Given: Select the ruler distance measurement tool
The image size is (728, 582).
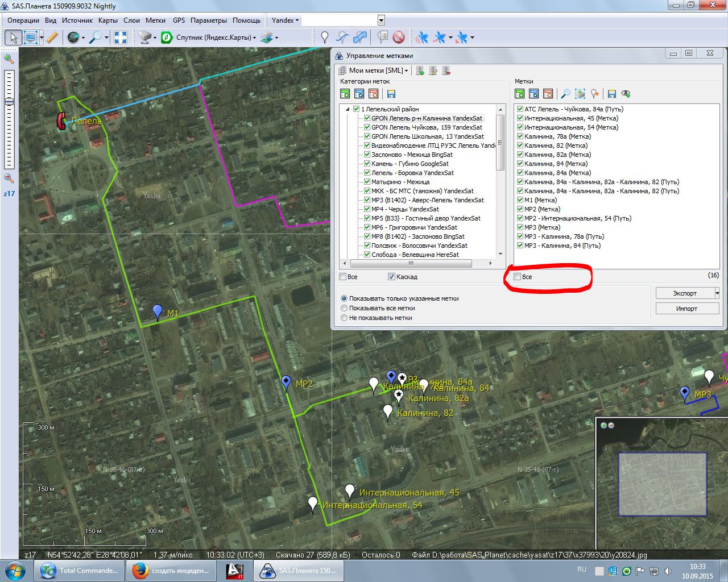Looking at the screenshot, I should tap(52, 38).
